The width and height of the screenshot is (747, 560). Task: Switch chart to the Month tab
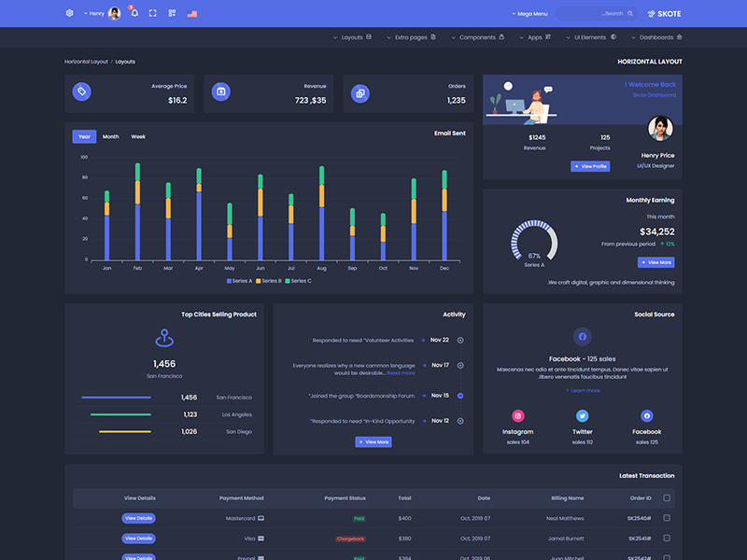(110, 136)
